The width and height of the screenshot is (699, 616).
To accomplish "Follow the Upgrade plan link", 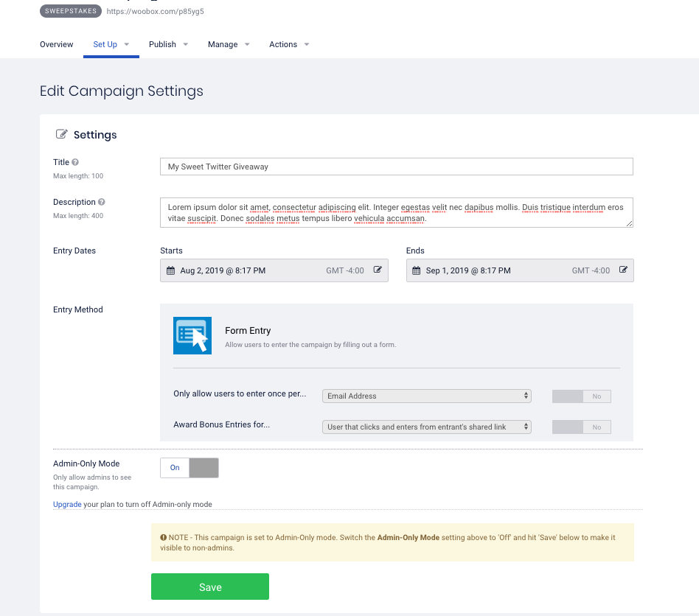I will point(67,504).
